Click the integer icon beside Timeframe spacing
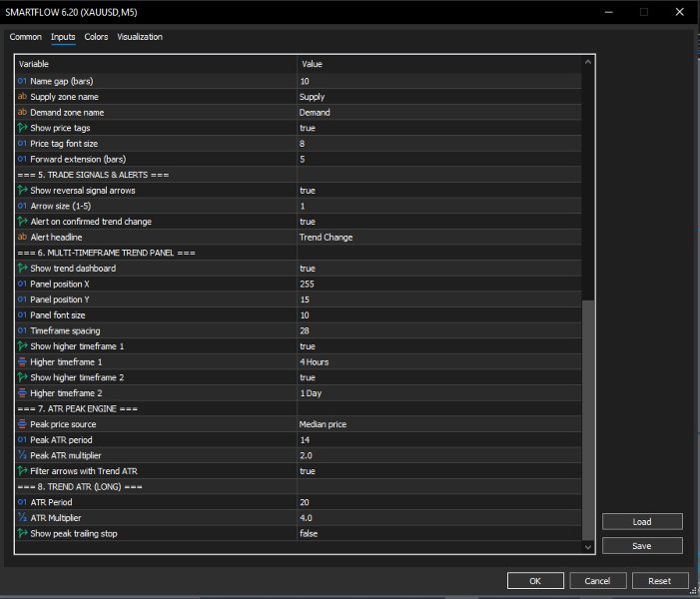 pos(22,330)
